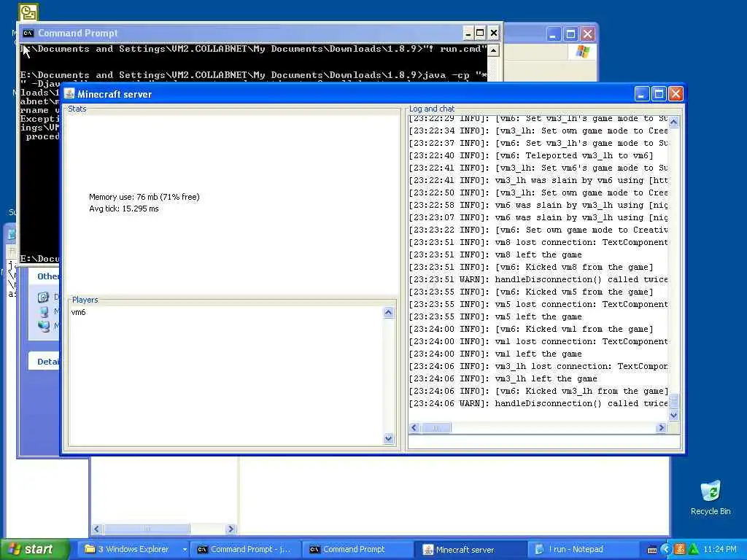Maximize the Minecraft server window
The image size is (747, 560).
[659, 94]
